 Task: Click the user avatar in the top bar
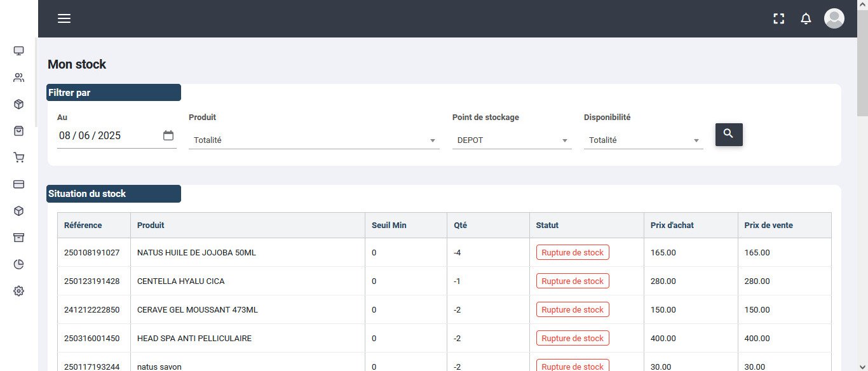point(834,18)
